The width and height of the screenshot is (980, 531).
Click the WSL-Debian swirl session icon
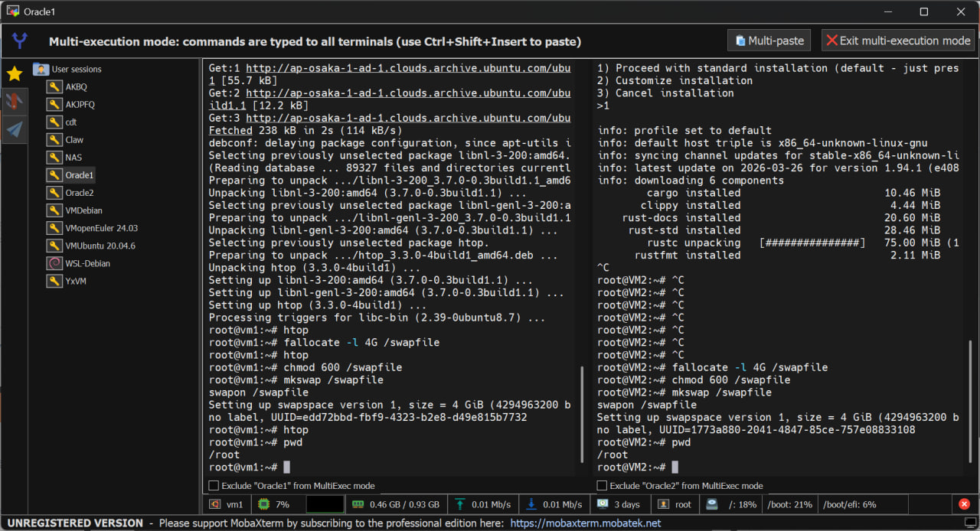click(x=54, y=263)
